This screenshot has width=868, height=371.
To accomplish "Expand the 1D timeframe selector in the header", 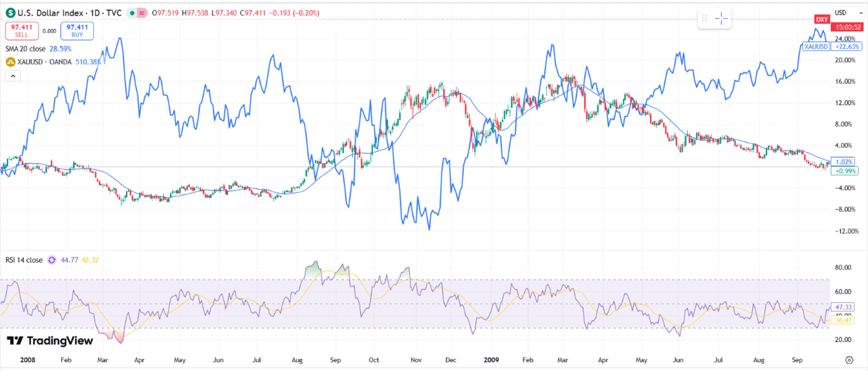I will (94, 13).
